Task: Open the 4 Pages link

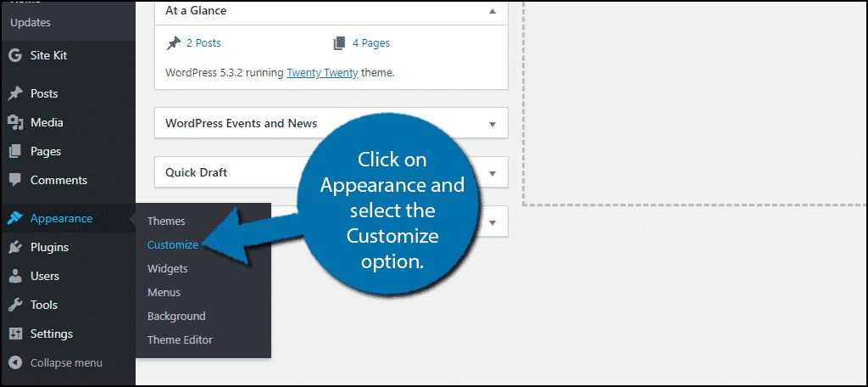Action: coord(370,43)
